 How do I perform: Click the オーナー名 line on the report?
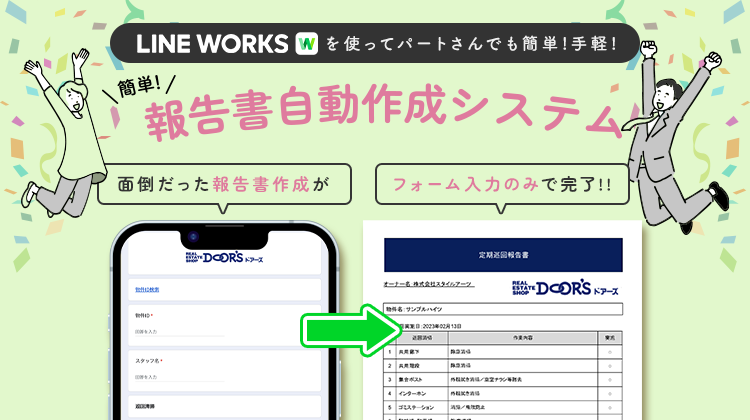click(429, 284)
